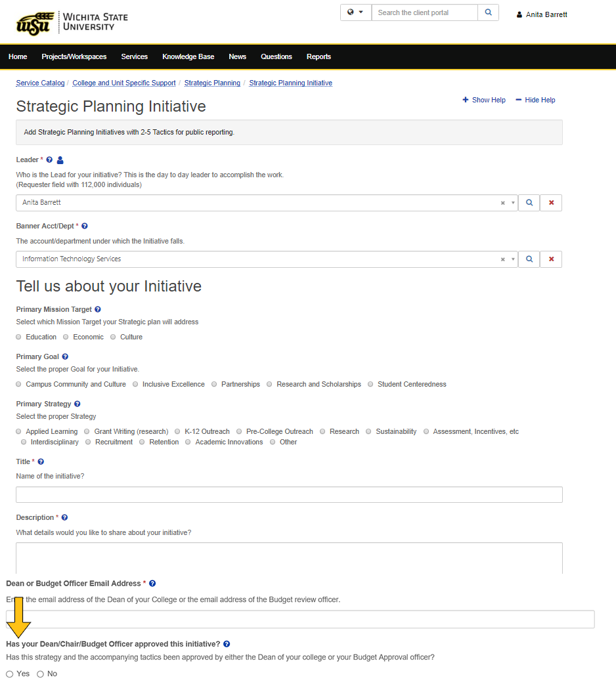Select Sustainability strategy radio button
Image resolution: width=616 pixels, height=686 pixels.
point(368,431)
